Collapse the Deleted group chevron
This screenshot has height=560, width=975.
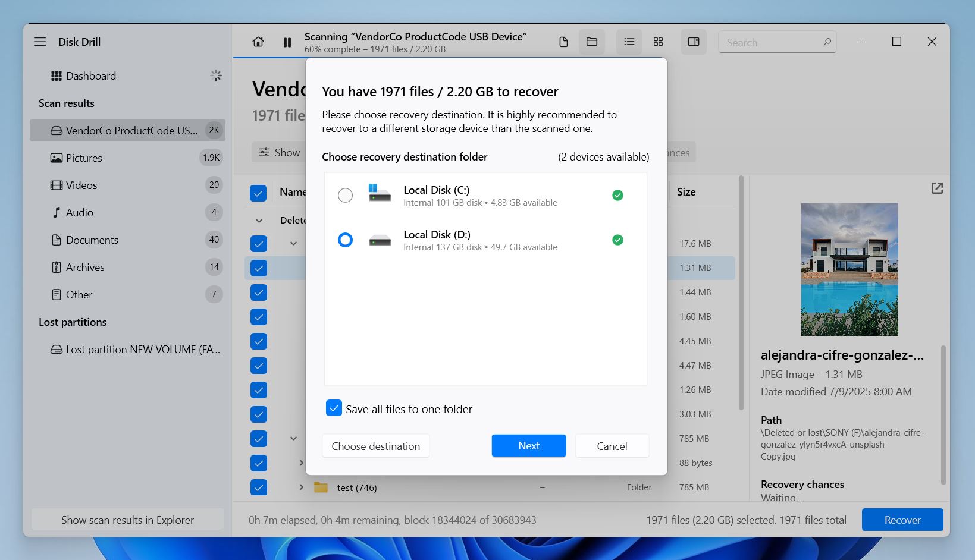(x=259, y=221)
